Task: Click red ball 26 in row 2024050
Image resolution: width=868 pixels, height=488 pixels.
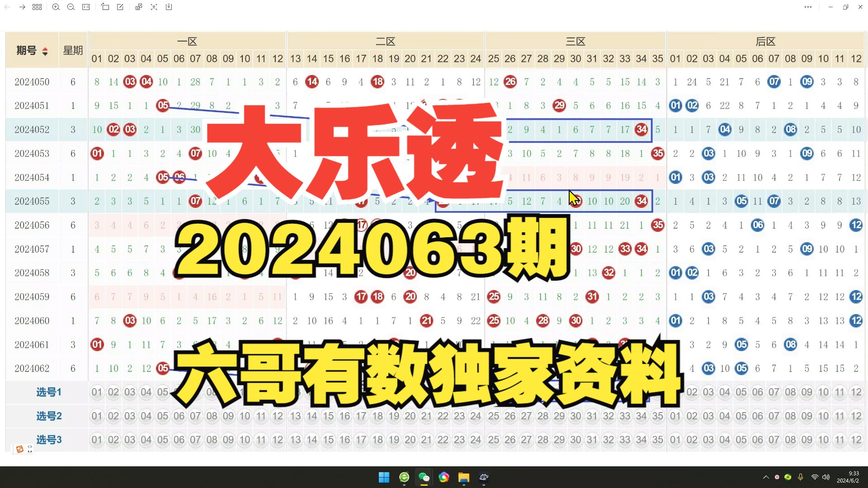Action: point(510,82)
